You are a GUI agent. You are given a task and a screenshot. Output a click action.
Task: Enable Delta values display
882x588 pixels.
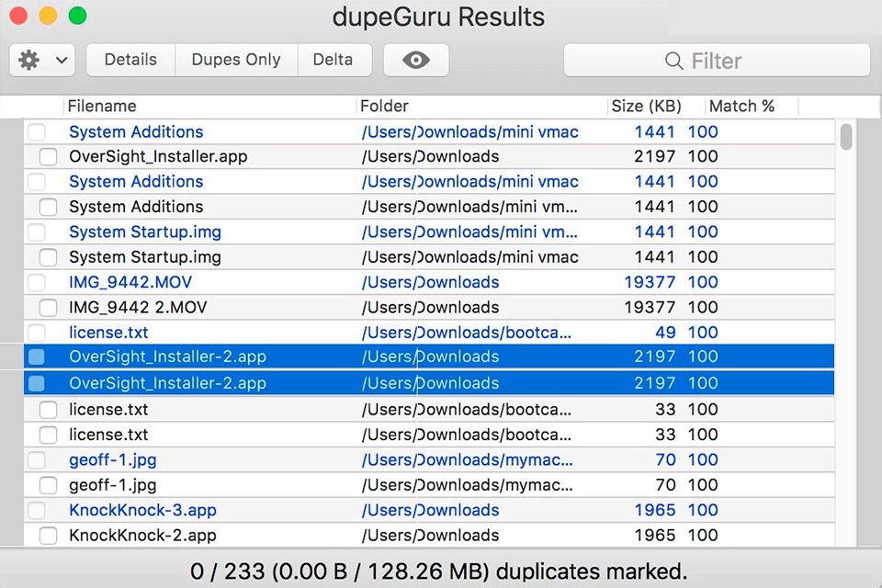[334, 59]
